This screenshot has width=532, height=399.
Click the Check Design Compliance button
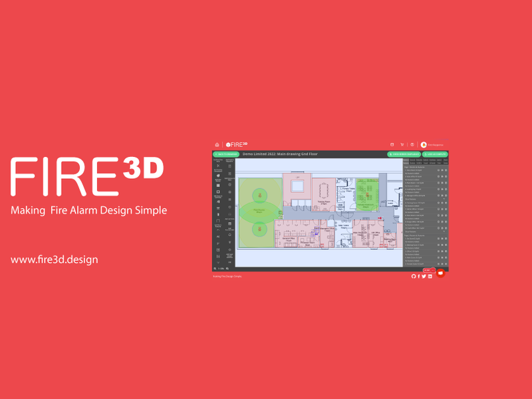(405, 154)
